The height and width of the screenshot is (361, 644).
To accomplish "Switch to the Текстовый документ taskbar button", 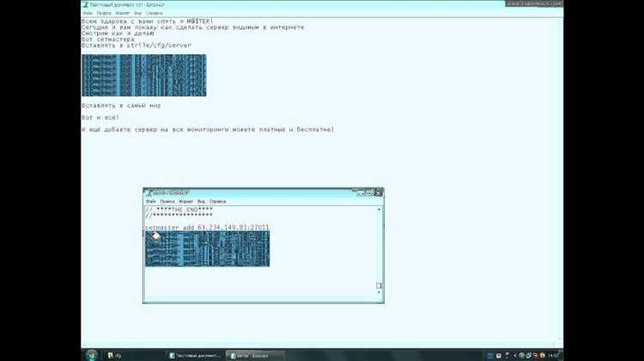I will coord(196,355).
